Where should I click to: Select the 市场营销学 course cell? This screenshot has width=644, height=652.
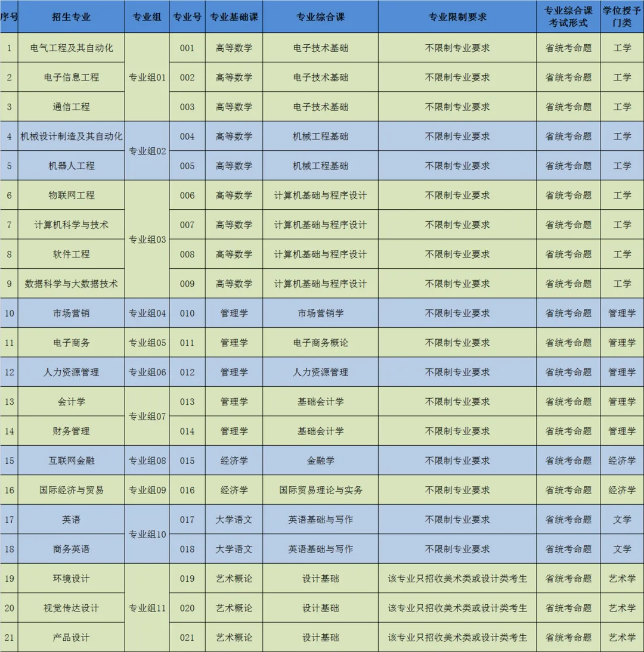point(320,313)
